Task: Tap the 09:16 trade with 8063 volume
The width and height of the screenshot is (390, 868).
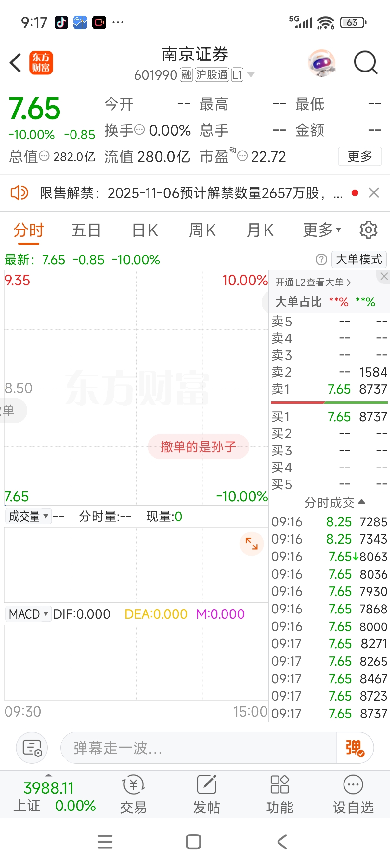Action: coord(329,557)
